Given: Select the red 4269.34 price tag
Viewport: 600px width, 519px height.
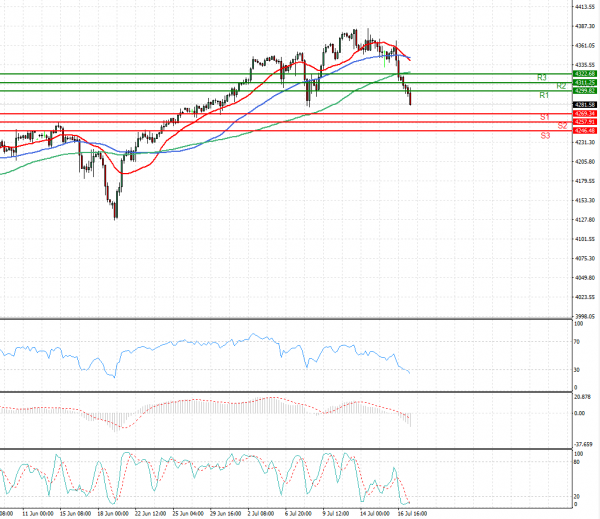Looking at the screenshot, I should [585, 114].
